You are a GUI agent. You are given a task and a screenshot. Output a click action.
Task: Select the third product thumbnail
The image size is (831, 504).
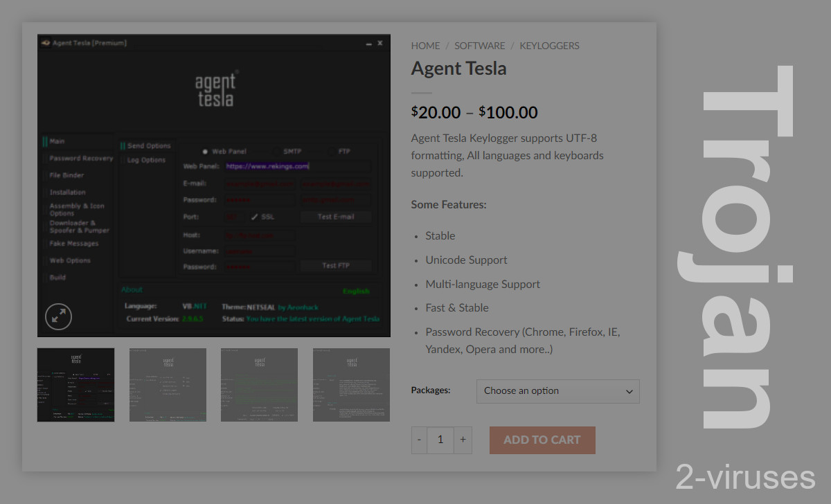259,385
